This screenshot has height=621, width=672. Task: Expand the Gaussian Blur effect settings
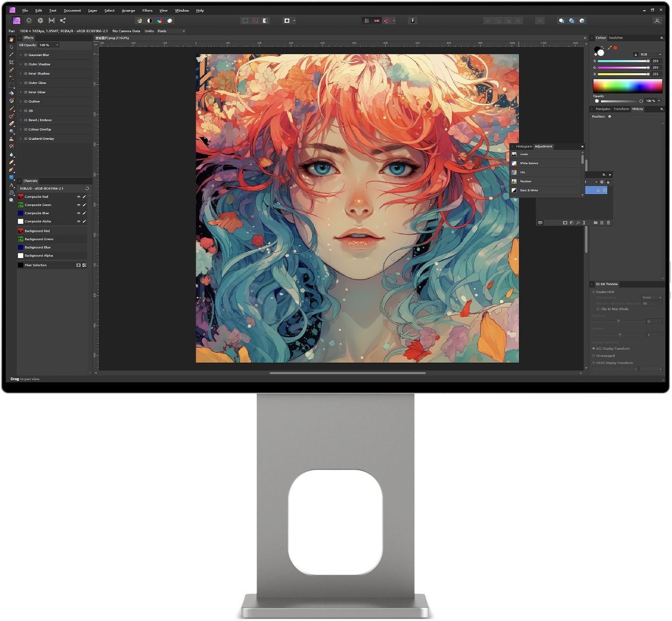coord(21,55)
